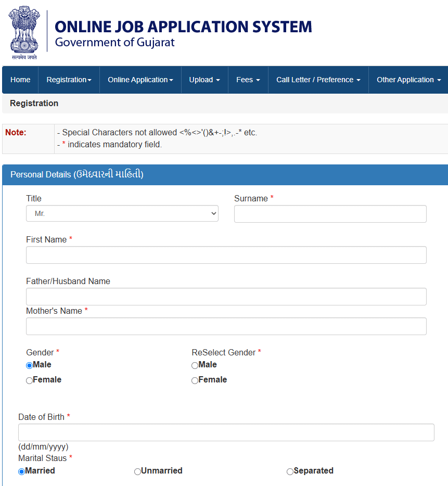The image size is (448, 486).
Task: Open the Fees dropdown menu
Action: [248, 80]
